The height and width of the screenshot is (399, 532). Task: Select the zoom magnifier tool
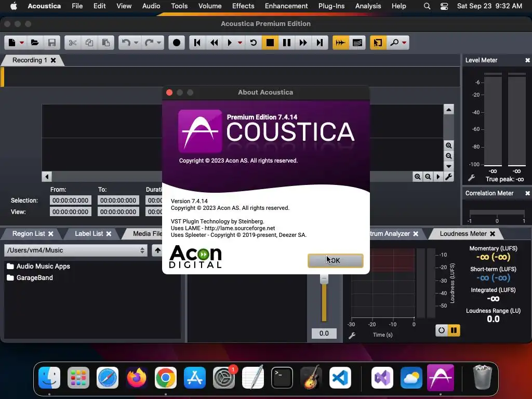[394, 43]
